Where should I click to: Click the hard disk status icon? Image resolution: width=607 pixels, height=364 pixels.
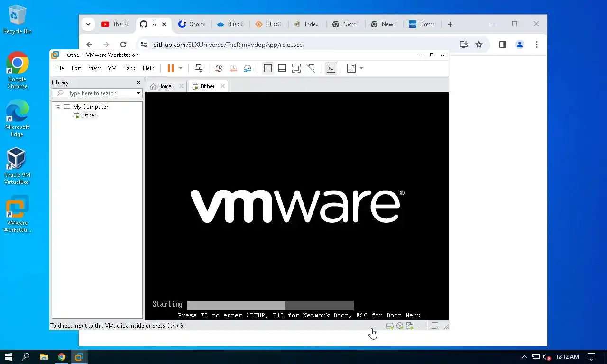389,326
